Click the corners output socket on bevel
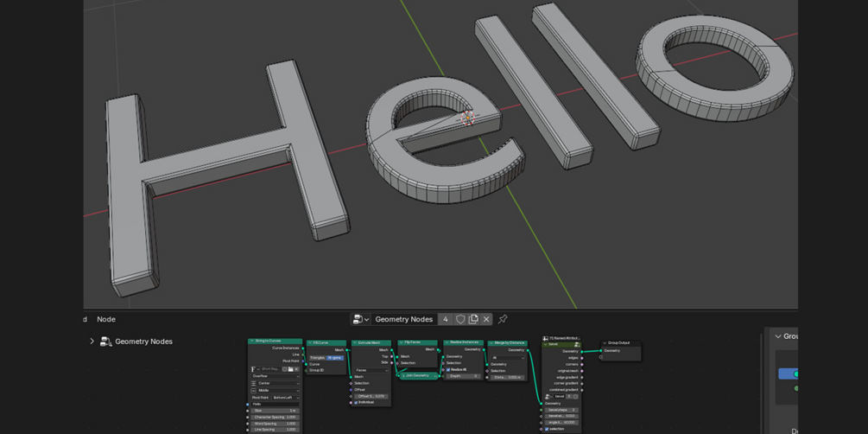The image size is (868, 434). point(582,364)
